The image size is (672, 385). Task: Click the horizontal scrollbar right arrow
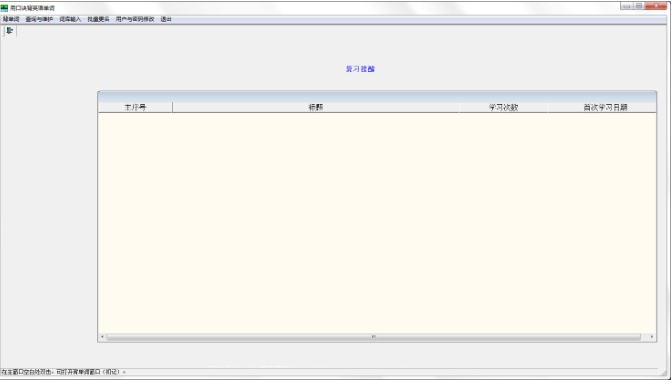pyautogui.click(x=652, y=337)
